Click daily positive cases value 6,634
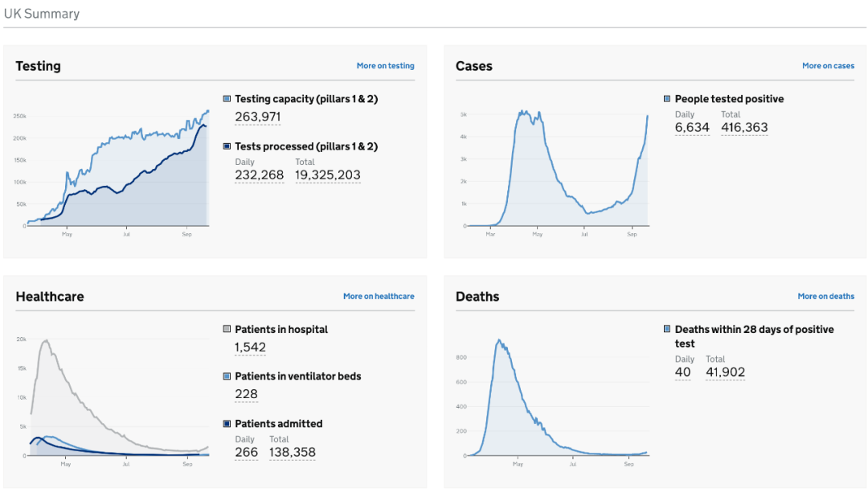The width and height of the screenshot is (868, 489). pos(692,128)
